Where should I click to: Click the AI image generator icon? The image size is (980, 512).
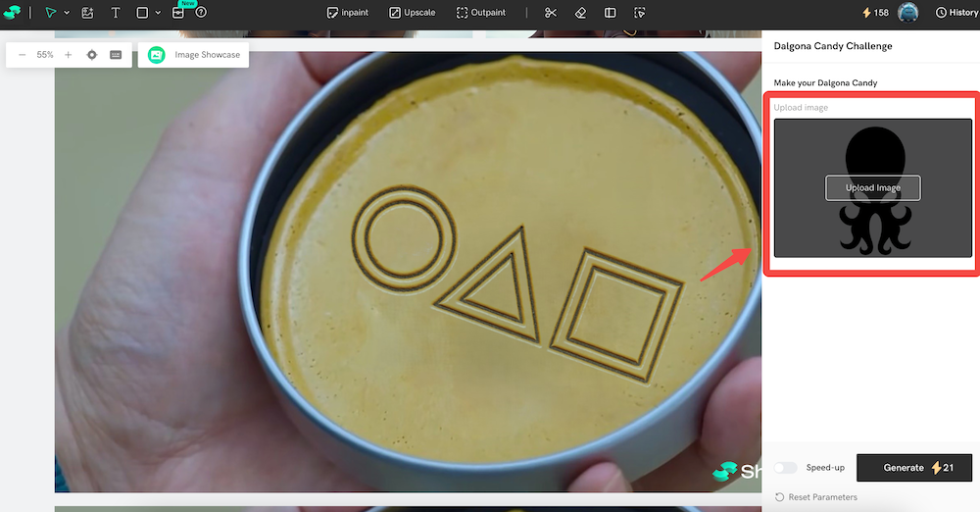pos(88,13)
